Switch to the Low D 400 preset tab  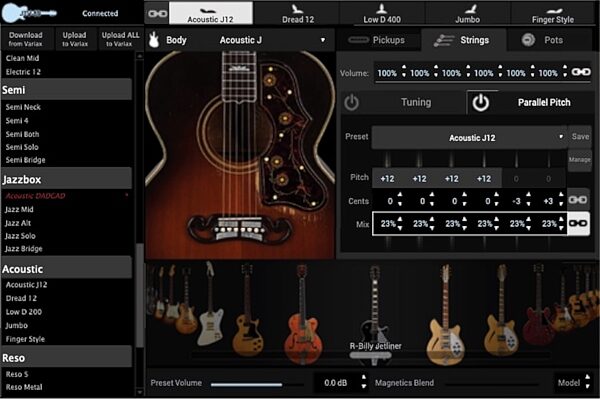(x=382, y=14)
